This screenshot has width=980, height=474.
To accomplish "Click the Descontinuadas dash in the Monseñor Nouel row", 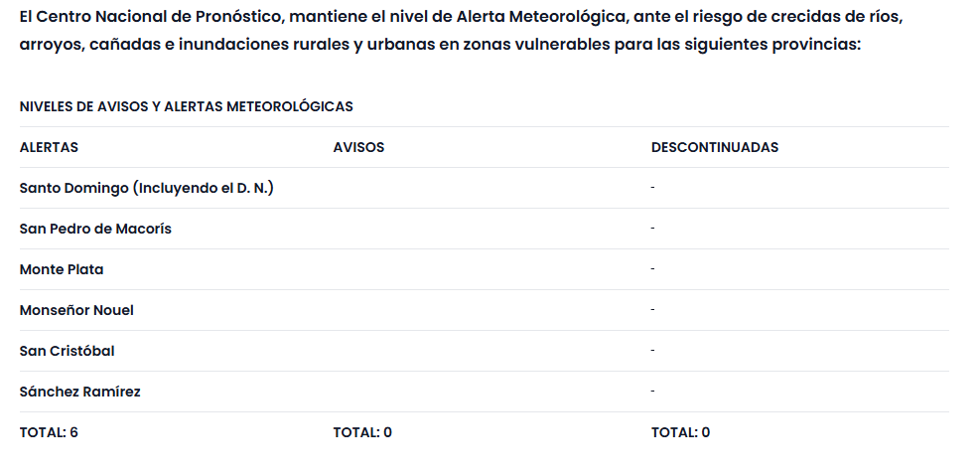I will tap(653, 310).
